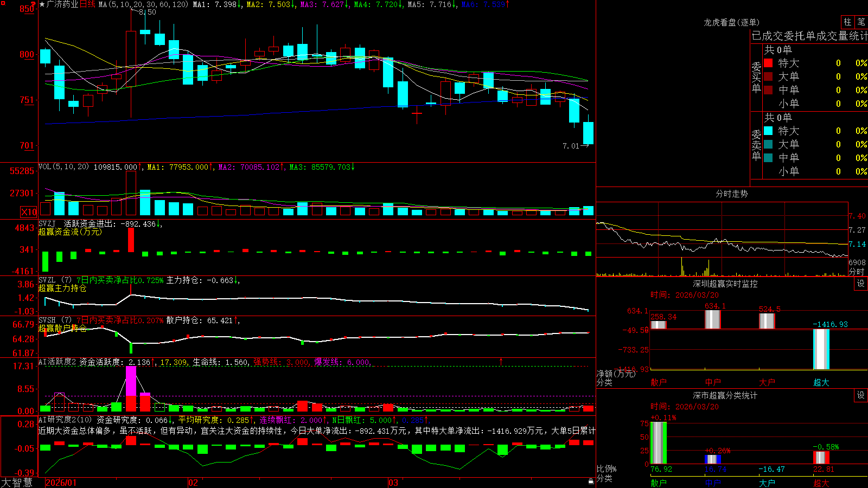Click the 委买单 section label
The height and width of the screenshot is (488, 868).
[x=756, y=77]
